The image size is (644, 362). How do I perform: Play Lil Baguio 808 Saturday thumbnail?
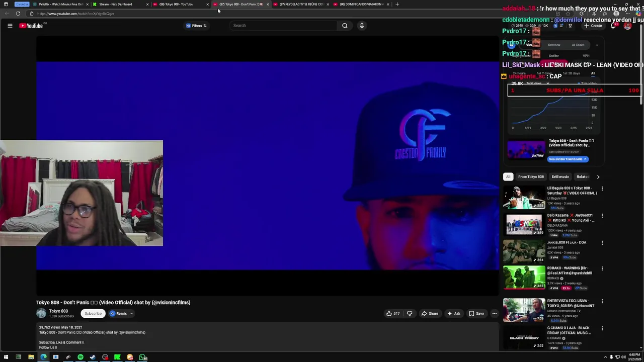point(524,198)
